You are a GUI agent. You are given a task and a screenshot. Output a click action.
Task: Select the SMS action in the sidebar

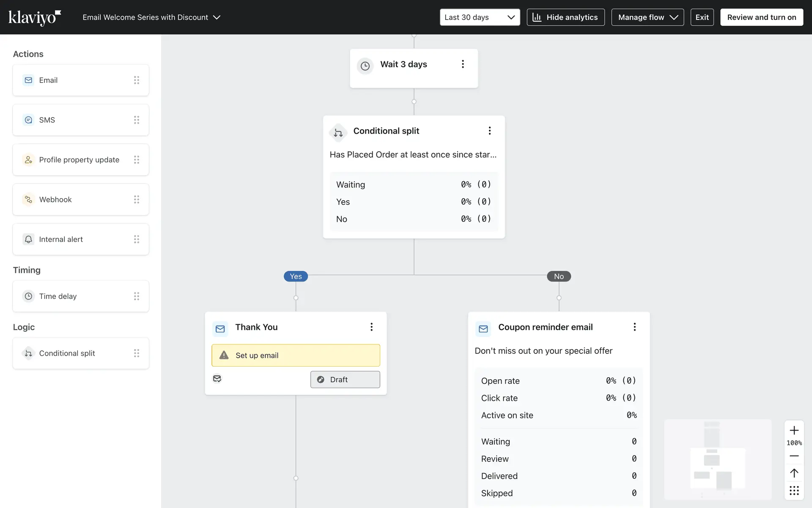80,120
